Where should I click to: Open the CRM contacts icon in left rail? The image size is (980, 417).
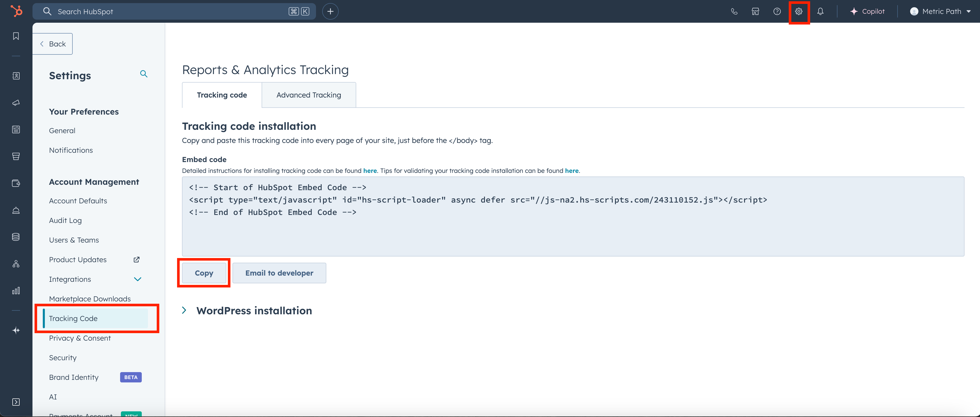16,76
